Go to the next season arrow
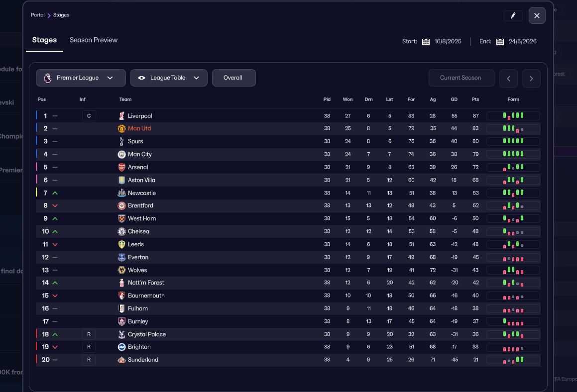This screenshot has height=392, width=577. pos(531,79)
